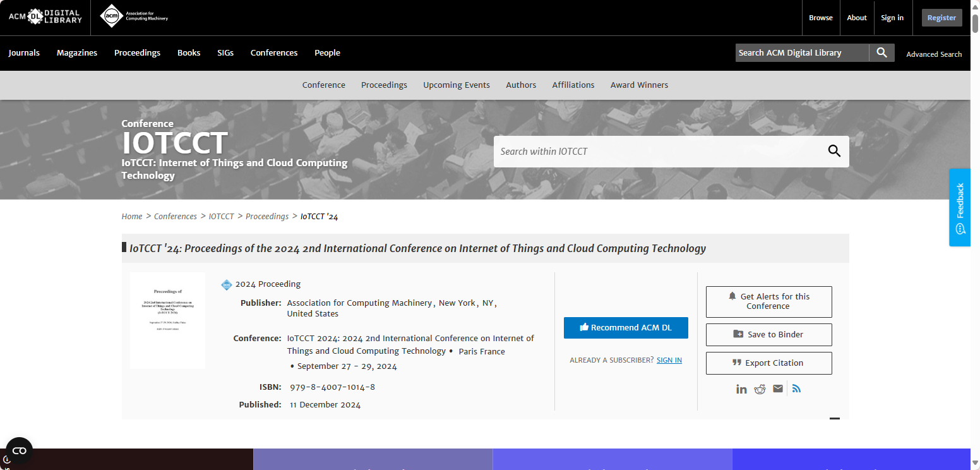
Task: Open the People menu item
Action: (x=327, y=53)
